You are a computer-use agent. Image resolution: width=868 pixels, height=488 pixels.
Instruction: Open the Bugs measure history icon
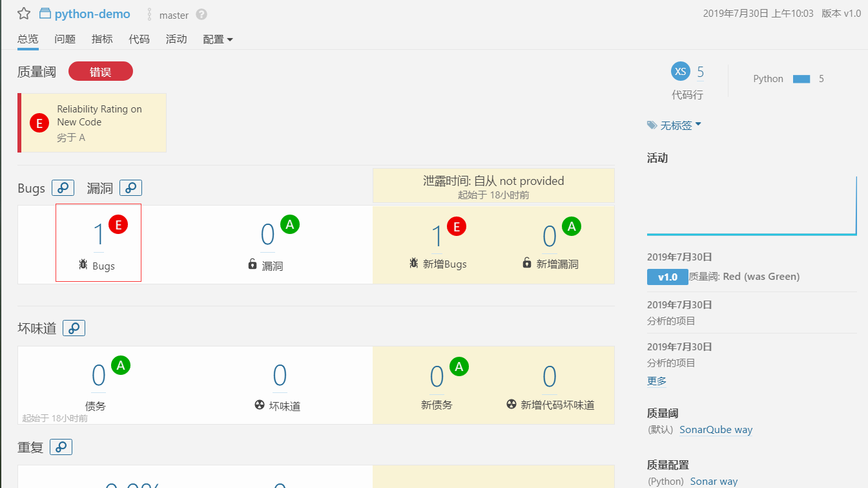click(x=63, y=188)
